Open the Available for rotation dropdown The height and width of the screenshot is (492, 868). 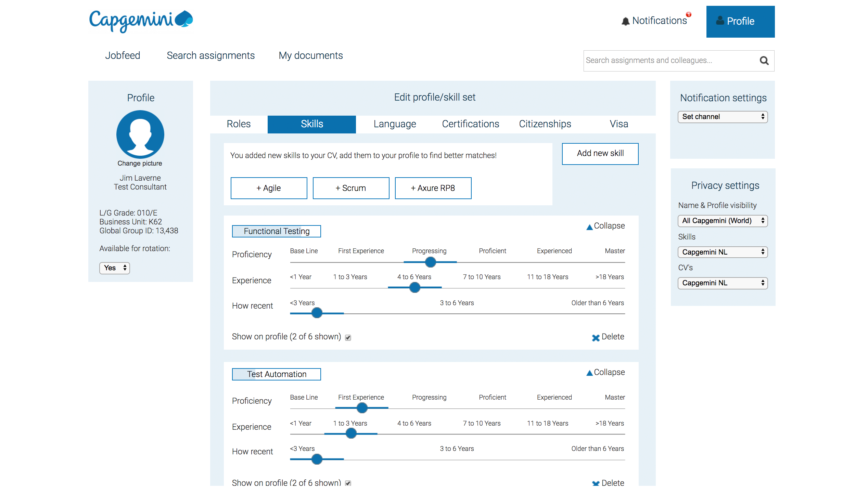[x=114, y=268]
